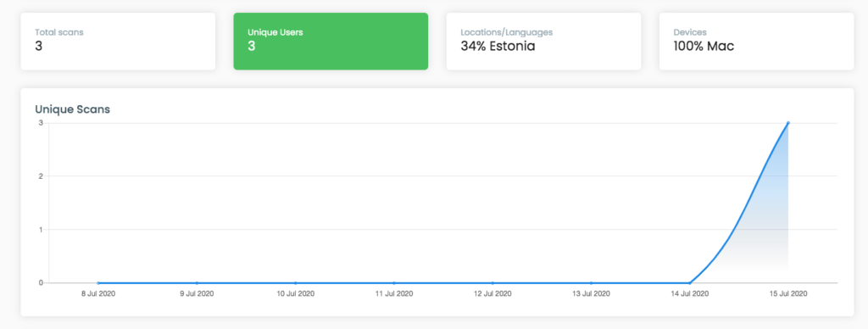The image size is (868, 329).
Task: Click the 15 Jul 2020 axis label
Action: click(787, 294)
